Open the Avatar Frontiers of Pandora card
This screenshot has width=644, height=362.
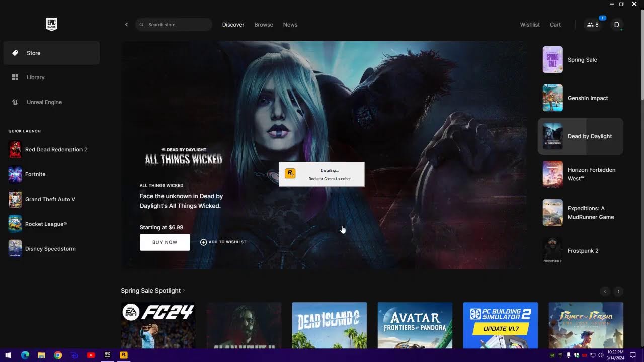pos(415,325)
